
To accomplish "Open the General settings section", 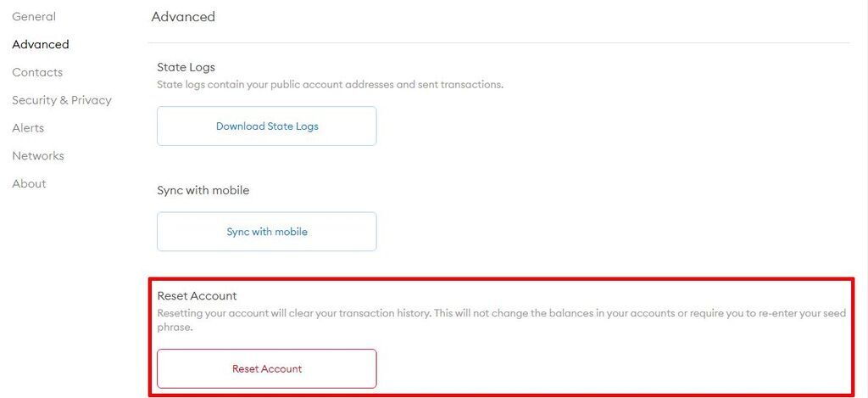I will pyautogui.click(x=34, y=17).
